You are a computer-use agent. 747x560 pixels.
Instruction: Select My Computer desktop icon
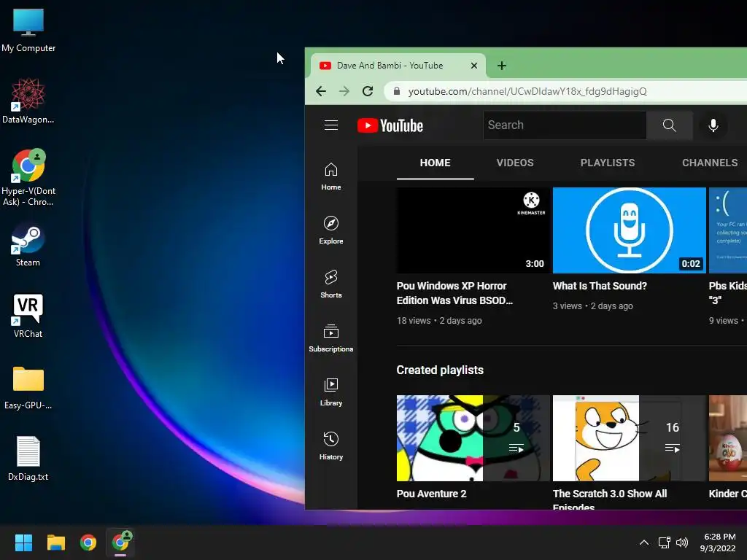(x=28, y=31)
